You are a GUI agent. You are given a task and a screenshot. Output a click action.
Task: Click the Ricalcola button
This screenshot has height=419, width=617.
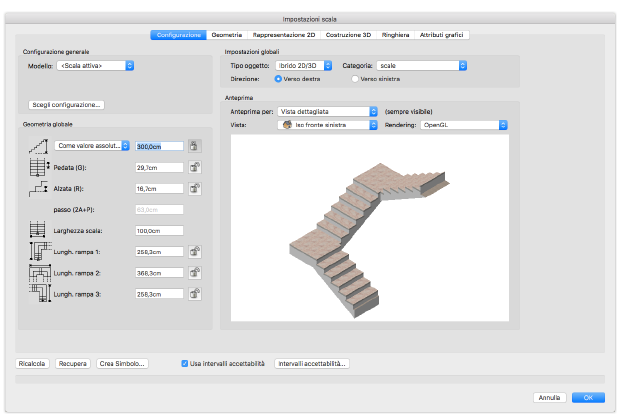tap(32, 364)
